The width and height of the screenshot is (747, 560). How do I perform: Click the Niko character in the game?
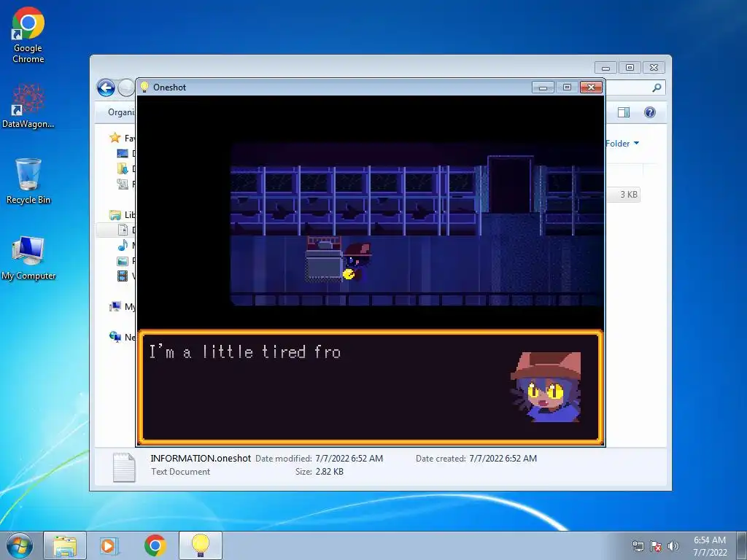click(x=357, y=262)
